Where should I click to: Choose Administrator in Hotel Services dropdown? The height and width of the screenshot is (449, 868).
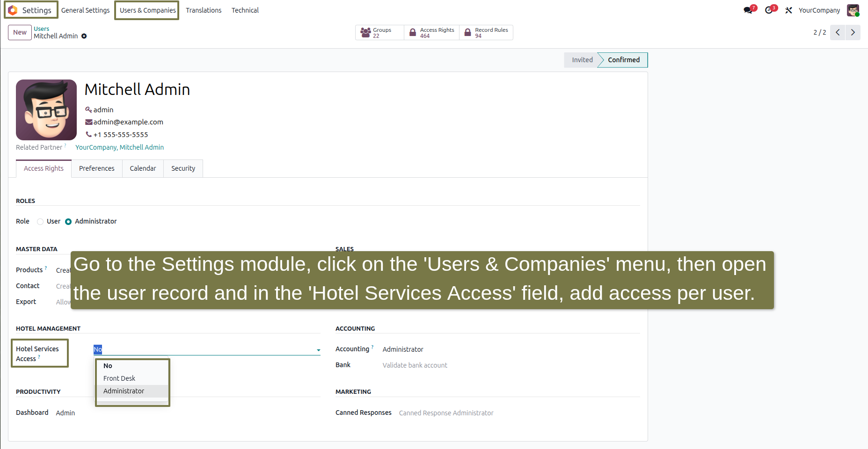click(x=132, y=391)
